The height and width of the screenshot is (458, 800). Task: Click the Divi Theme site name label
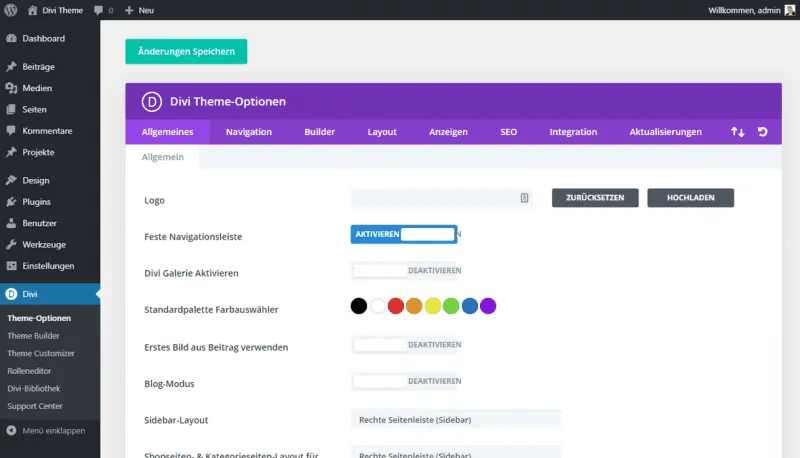click(x=62, y=10)
